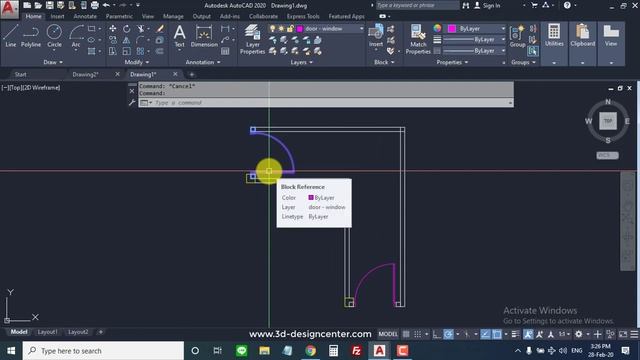Click the new drawing plus tab button

pos(191,74)
